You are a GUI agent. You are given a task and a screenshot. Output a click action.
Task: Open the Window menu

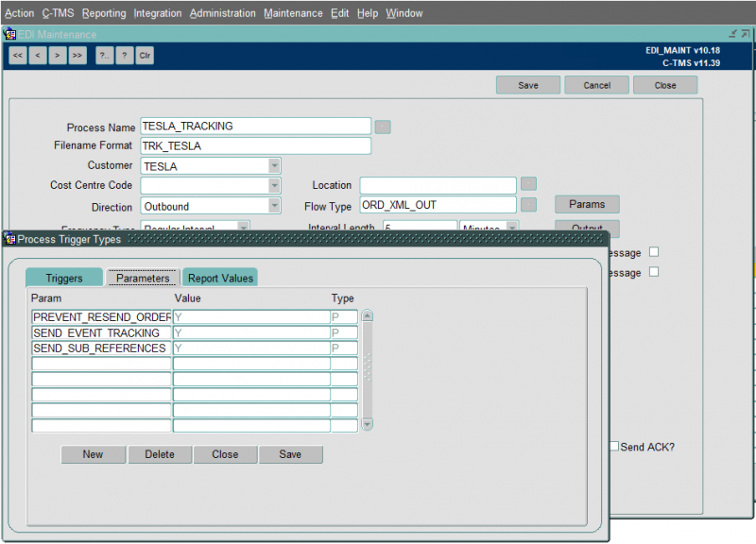[404, 13]
